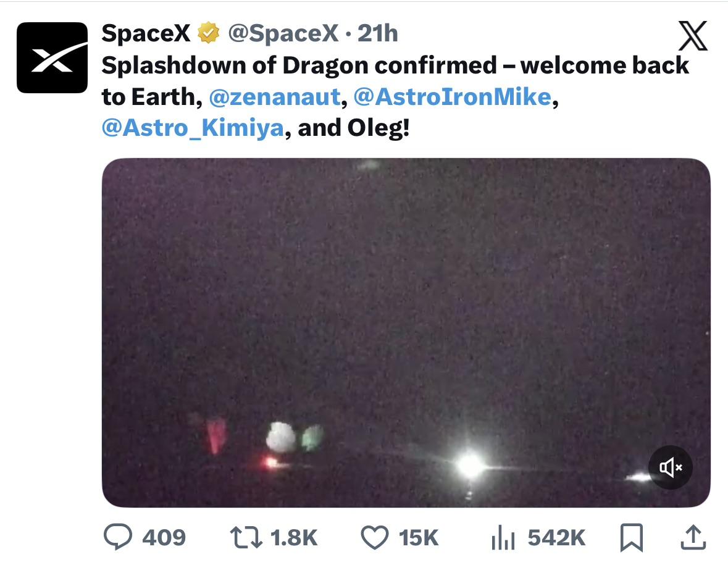Unmute the video sound
Screen dimensions: 728x570
point(671,467)
